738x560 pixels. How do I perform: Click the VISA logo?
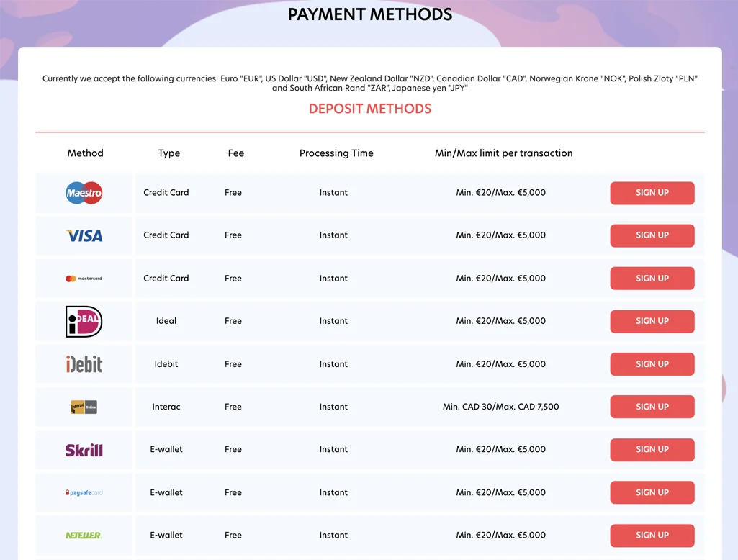tap(84, 236)
